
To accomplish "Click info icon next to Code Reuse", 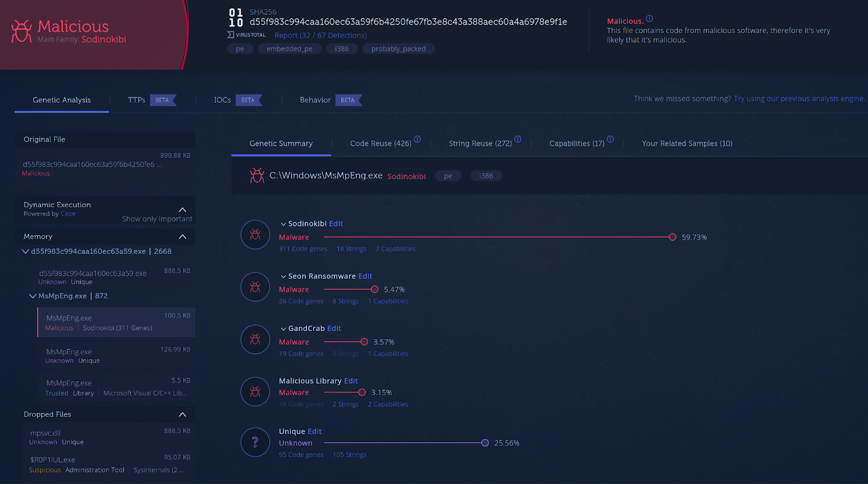I will click(x=417, y=139).
